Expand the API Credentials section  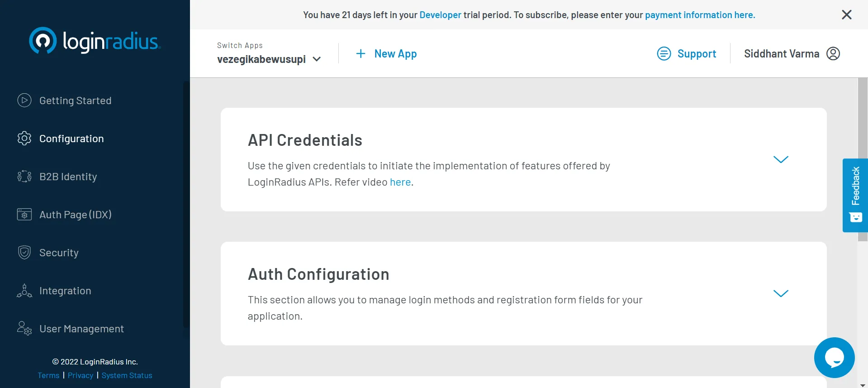point(781,159)
